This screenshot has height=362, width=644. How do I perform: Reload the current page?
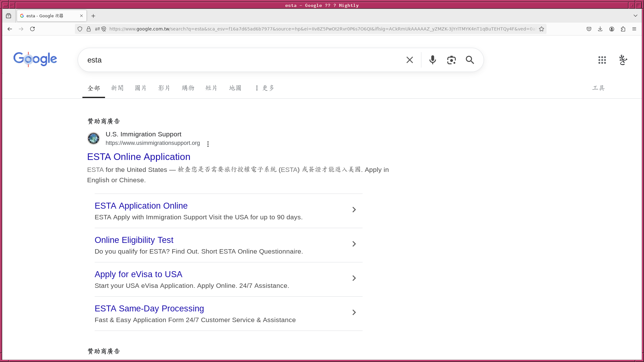32,29
